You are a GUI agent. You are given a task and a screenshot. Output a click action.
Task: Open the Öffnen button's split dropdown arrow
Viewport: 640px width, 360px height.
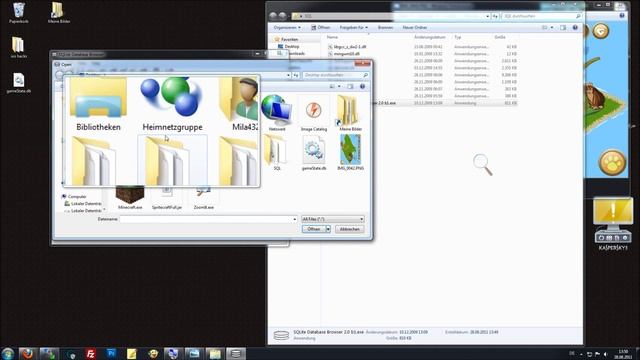(x=328, y=229)
